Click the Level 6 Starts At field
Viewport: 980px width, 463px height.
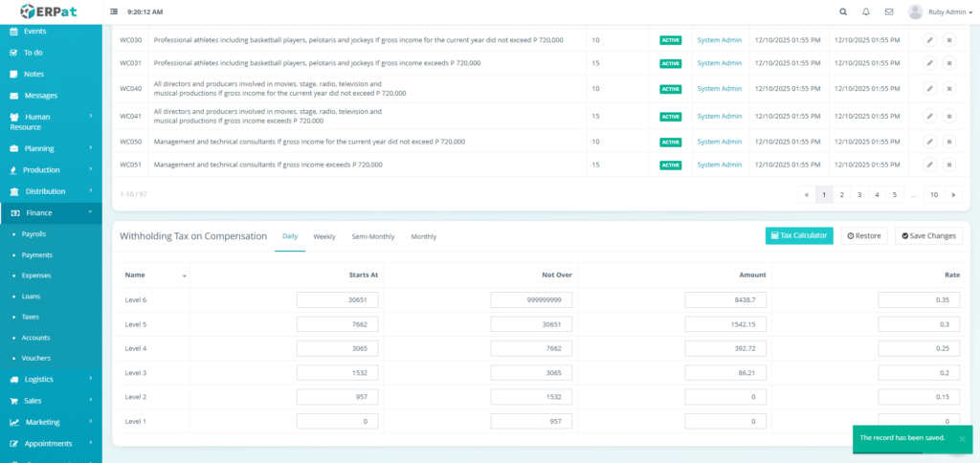[338, 299]
